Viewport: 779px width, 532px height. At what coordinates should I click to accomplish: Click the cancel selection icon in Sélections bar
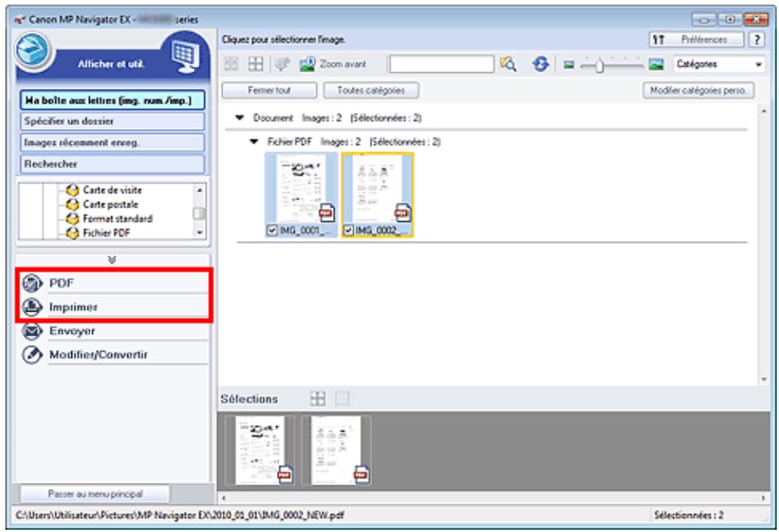pos(342,398)
